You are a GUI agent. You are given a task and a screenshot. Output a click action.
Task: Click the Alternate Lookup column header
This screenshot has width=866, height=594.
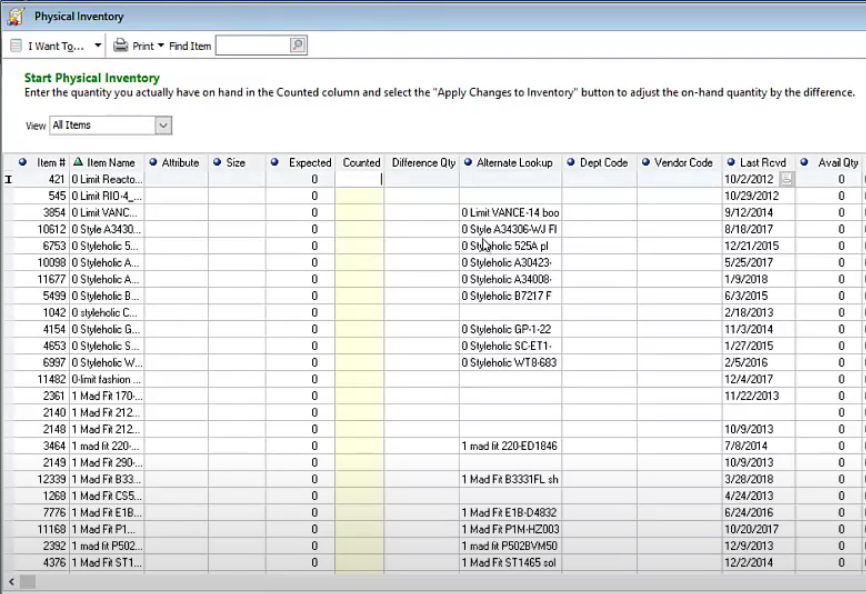(514, 163)
